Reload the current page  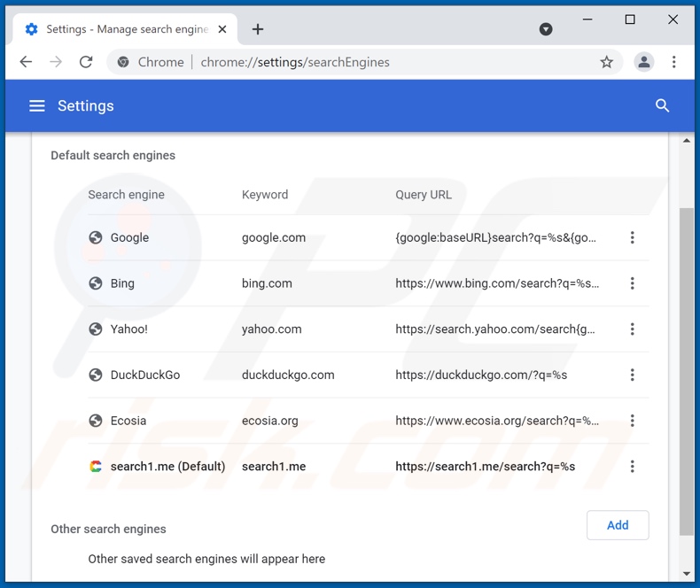(x=86, y=62)
